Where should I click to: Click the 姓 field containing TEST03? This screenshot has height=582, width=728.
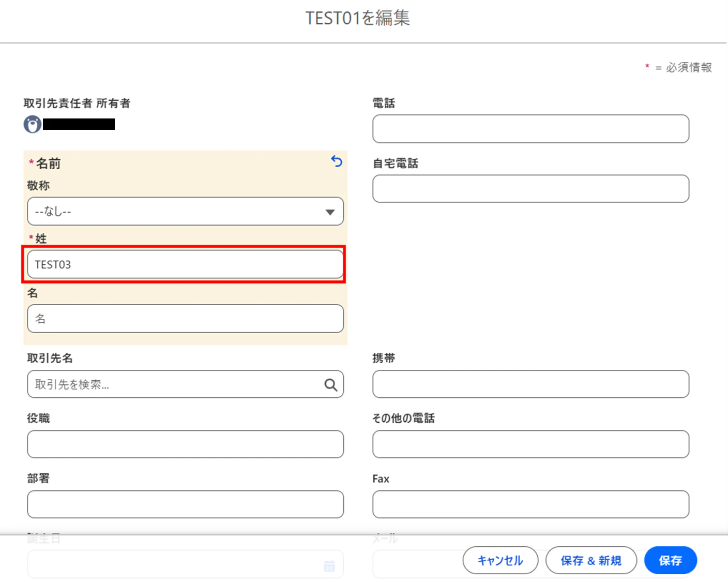pos(185,264)
